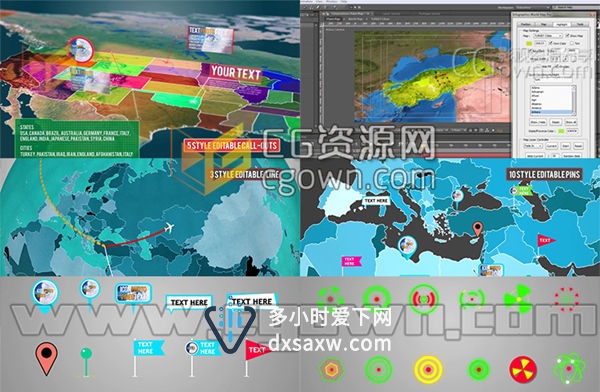Click the list box vertical scrollbar
The width and height of the screenshot is (600, 392).
[574, 100]
